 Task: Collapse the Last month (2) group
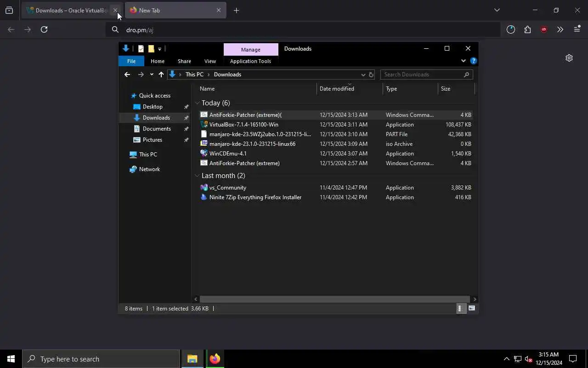[197, 176]
